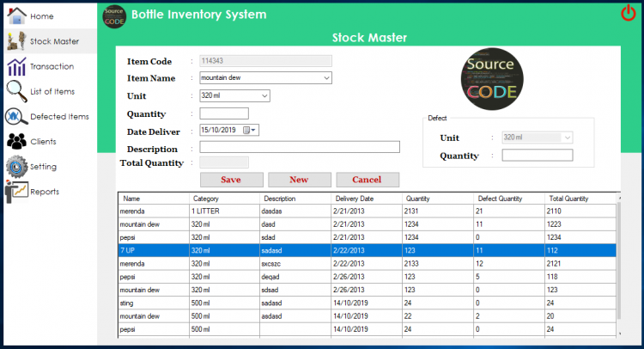Click the Stock Master sidebar icon
Image resolution: width=644 pixels, height=349 pixels.
point(17,41)
